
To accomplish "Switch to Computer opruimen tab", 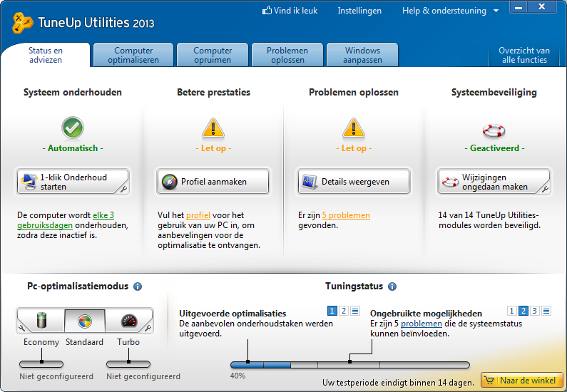I will coord(213,56).
